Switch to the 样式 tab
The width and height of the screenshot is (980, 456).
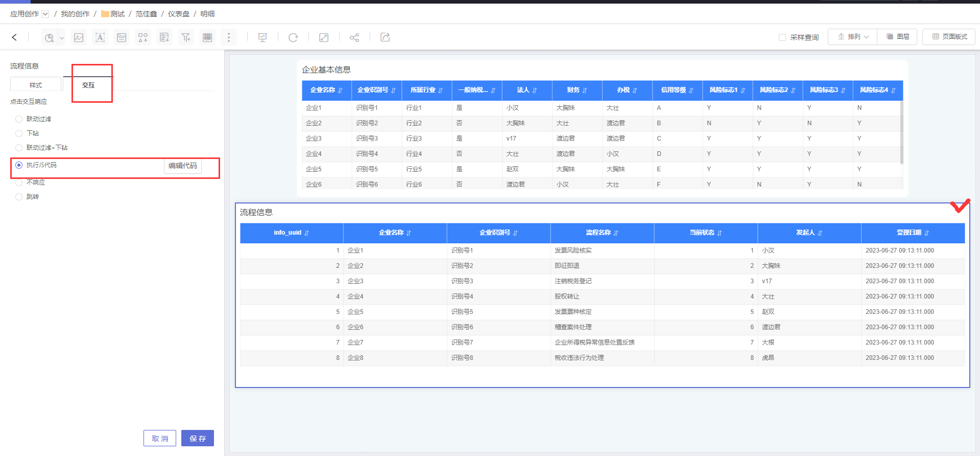36,85
